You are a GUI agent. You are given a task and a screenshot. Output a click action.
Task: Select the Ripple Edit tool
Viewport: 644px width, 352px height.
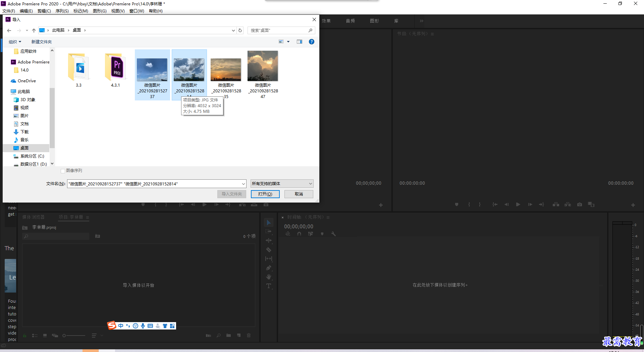(x=269, y=240)
